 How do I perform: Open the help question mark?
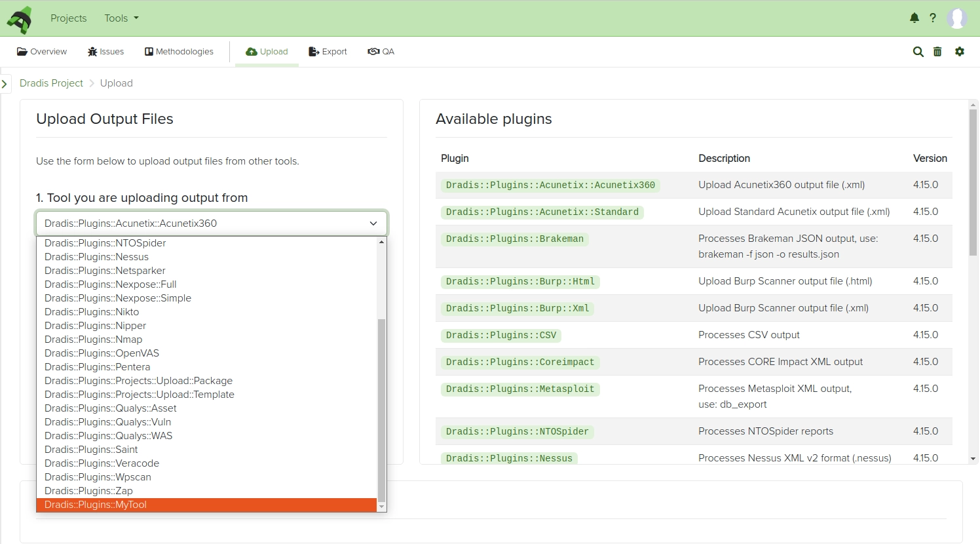[933, 18]
